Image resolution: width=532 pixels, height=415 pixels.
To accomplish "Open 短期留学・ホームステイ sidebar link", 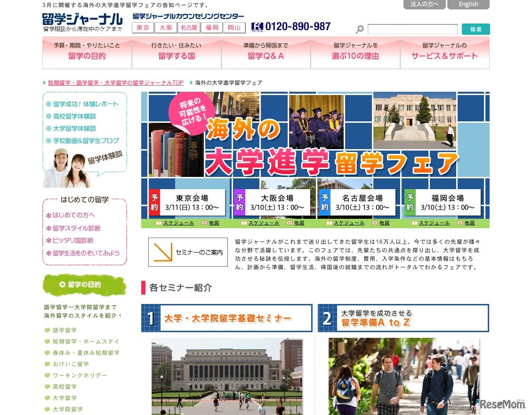I will [x=86, y=342].
